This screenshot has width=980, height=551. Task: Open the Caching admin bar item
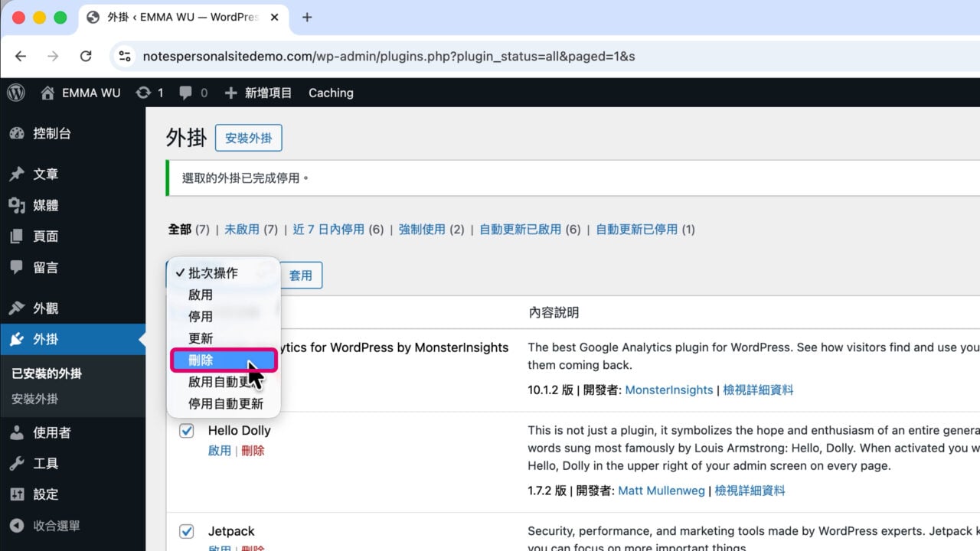(331, 93)
